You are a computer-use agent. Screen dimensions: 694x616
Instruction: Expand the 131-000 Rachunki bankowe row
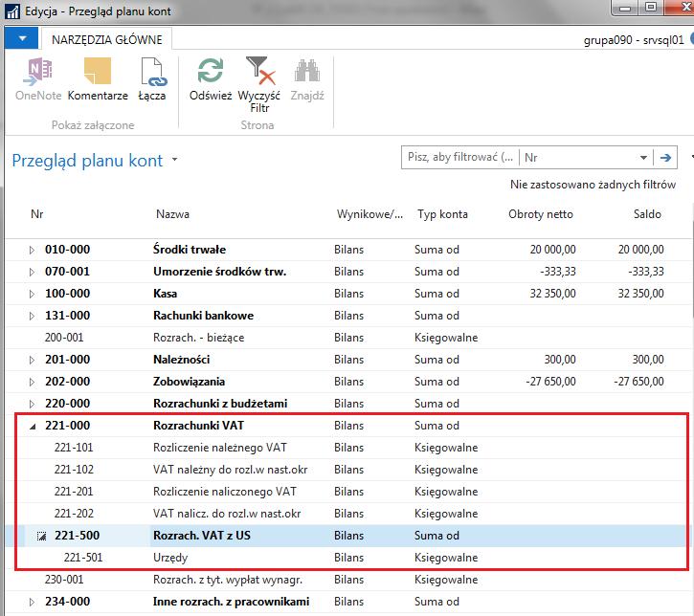coord(32,317)
